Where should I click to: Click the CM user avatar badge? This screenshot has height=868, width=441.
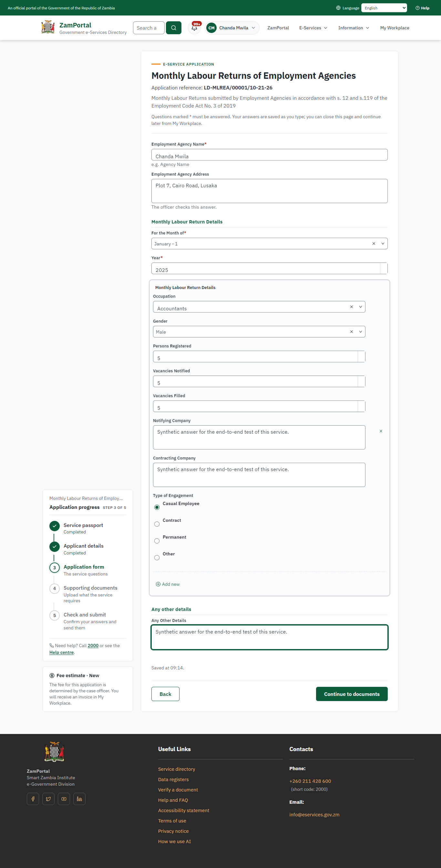(211, 28)
